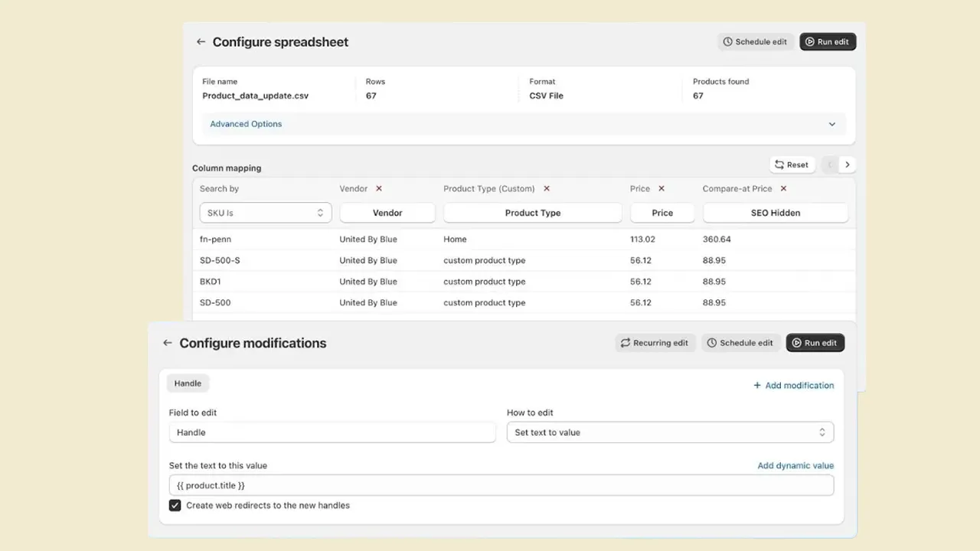Viewport: 980px width, 551px height.
Task: Click the 'Home' product type cell
Action: tap(455, 240)
